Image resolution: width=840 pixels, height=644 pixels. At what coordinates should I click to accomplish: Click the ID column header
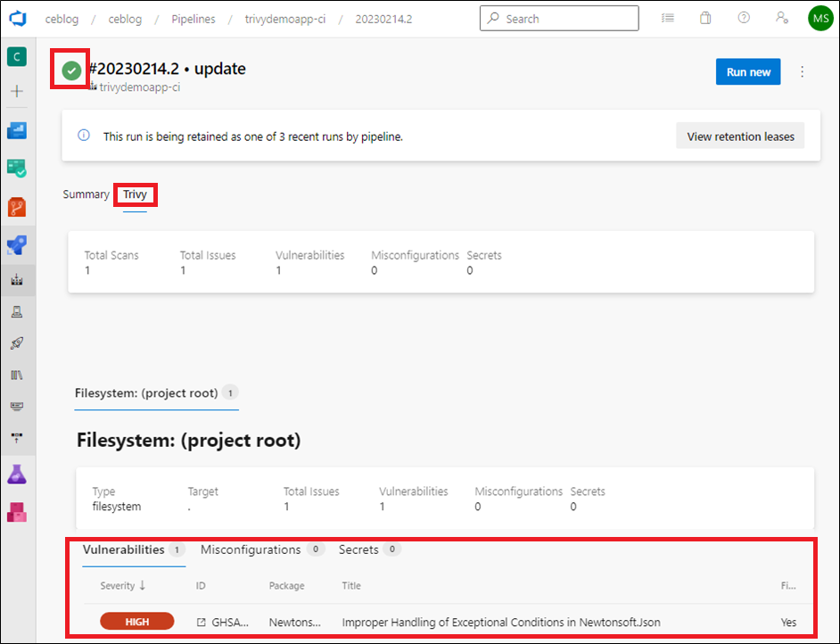[201, 586]
